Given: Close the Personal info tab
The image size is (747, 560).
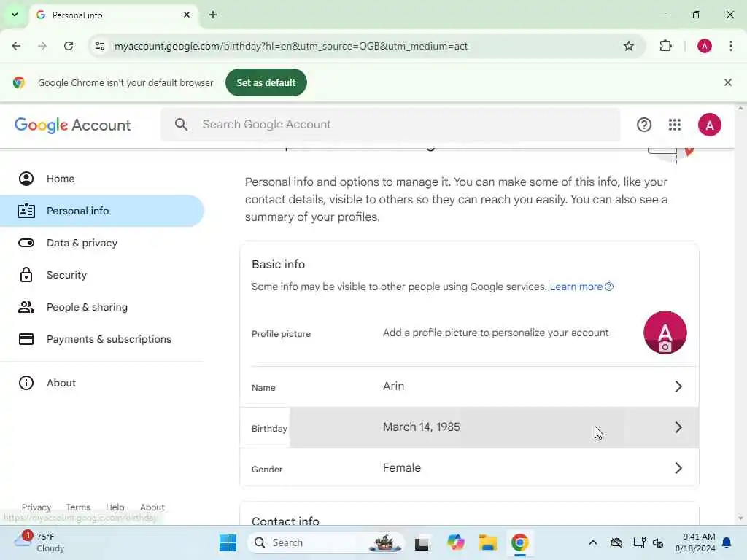Looking at the screenshot, I should coord(187,15).
